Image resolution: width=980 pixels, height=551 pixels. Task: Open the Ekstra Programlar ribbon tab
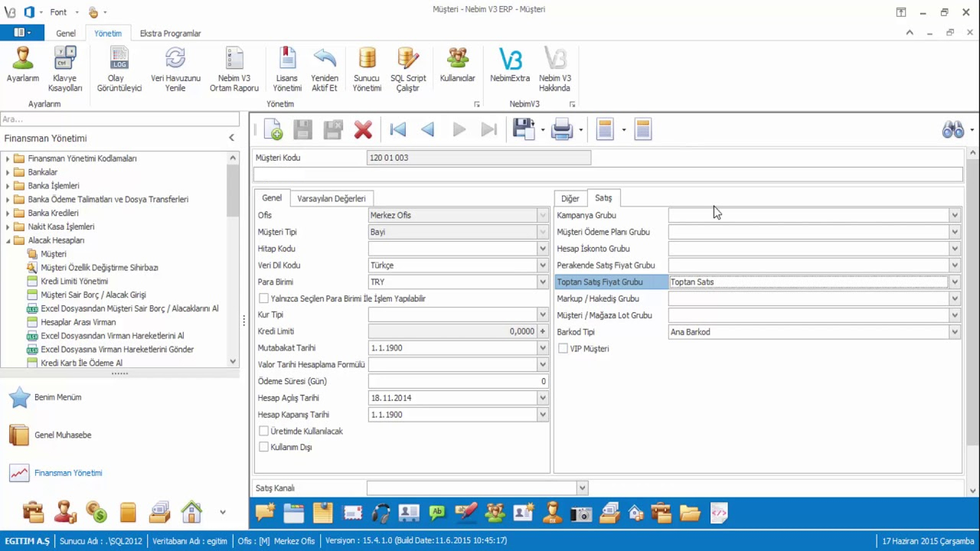tap(170, 34)
